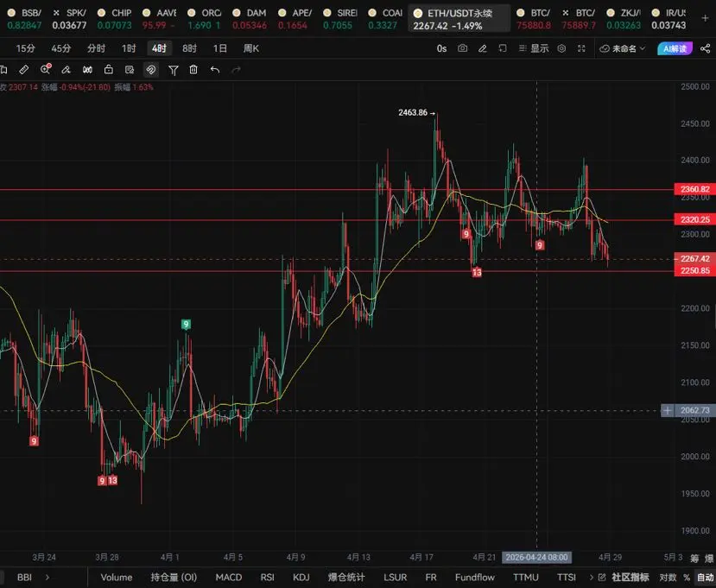Open the COAI symbol tab

(385, 19)
